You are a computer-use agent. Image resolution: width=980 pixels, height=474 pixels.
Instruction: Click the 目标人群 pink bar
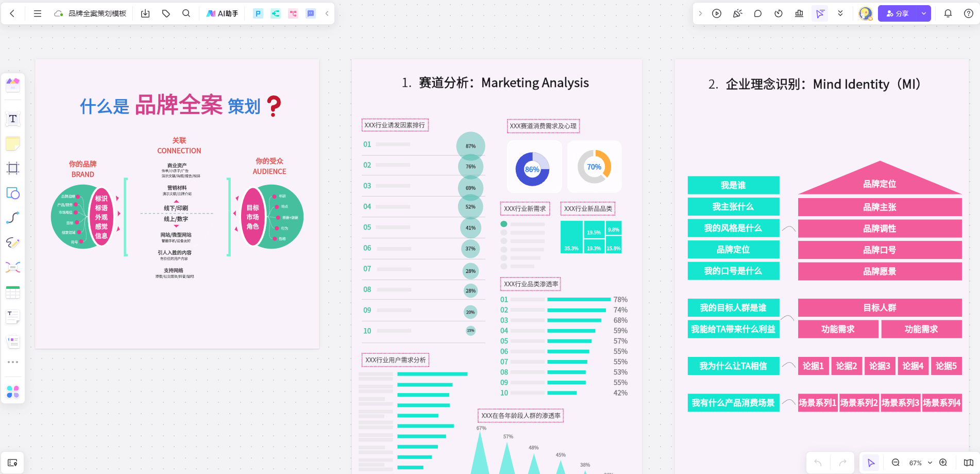(x=880, y=308)
